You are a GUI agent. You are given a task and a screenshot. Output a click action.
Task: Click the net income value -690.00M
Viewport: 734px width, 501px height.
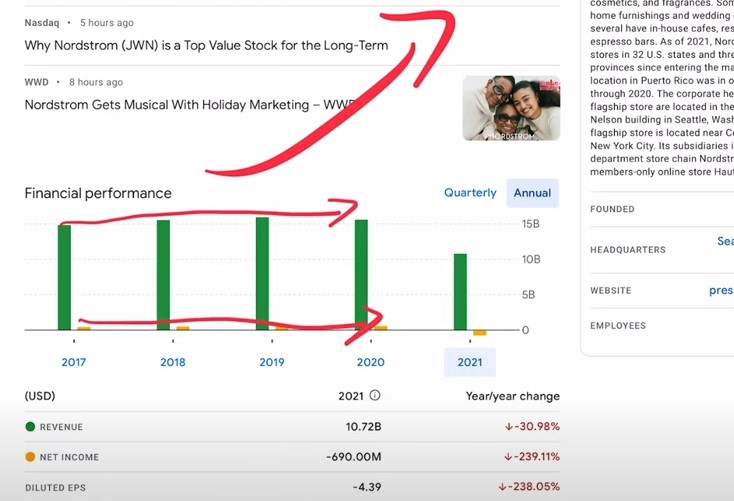[x=353, y=457]
